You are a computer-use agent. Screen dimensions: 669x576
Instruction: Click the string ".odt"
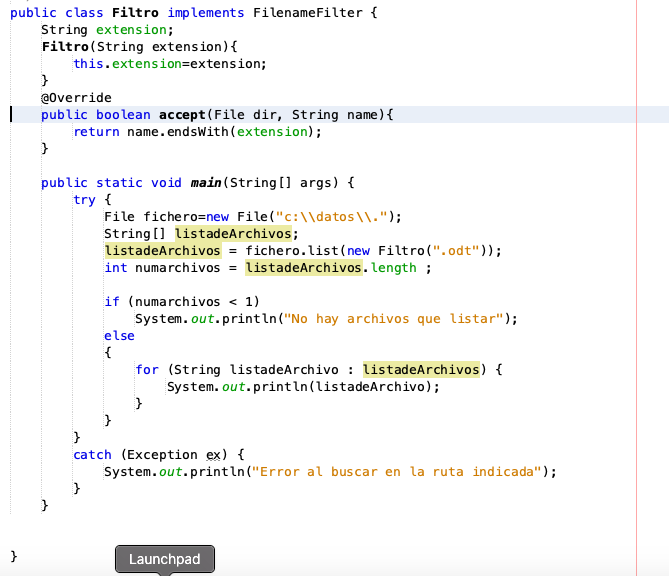pyautogui.click(x=456, y=251)
